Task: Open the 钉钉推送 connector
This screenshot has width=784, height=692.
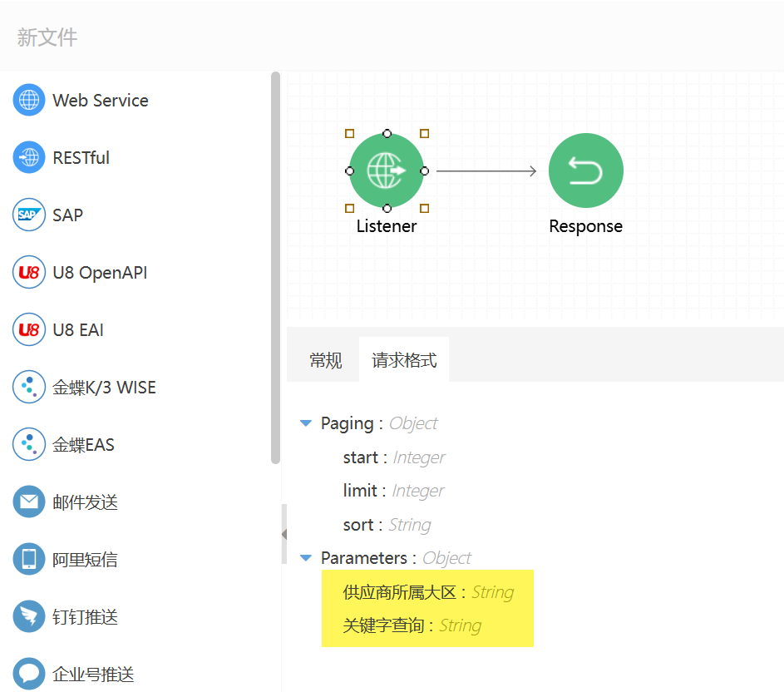Action: [x=28, y=616]
